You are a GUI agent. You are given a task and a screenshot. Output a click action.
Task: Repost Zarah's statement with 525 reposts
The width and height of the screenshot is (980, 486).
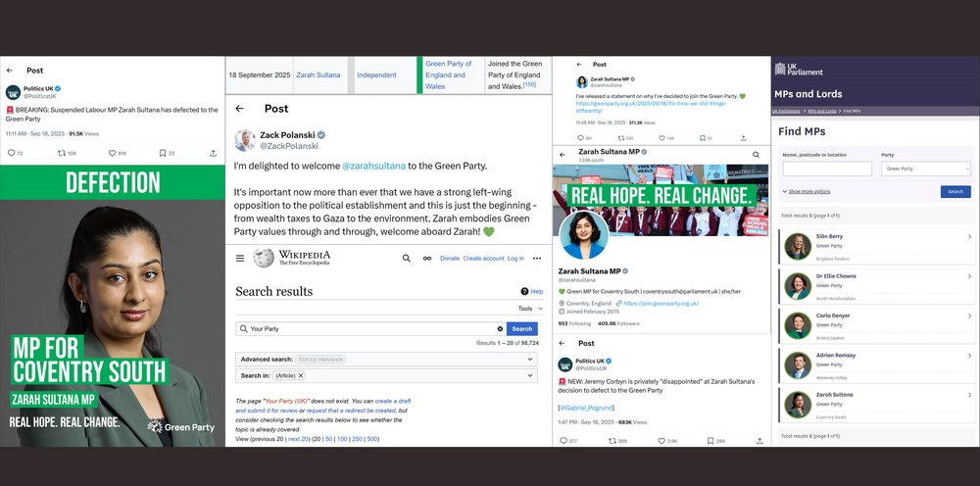pos(620,138)
